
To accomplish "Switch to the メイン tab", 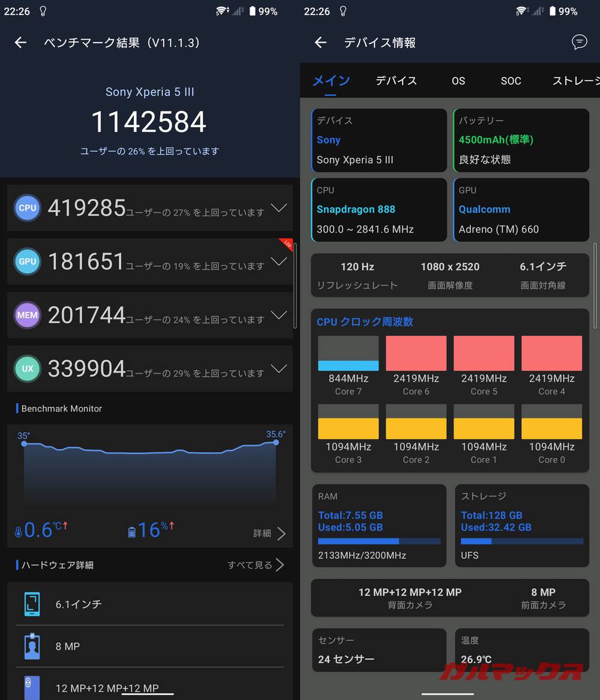I will [331, 81].
